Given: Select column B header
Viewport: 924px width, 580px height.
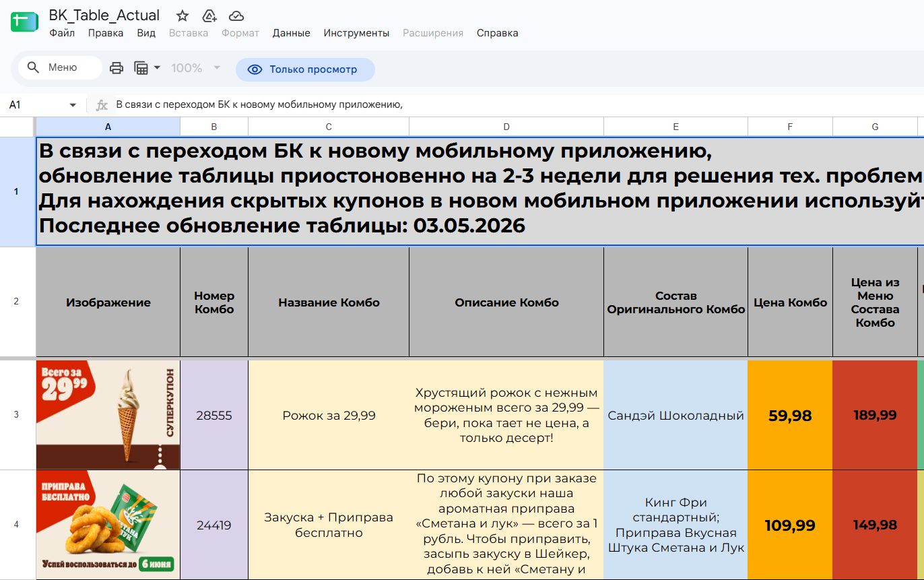Looking at the screenshot, I should point(214,127).
